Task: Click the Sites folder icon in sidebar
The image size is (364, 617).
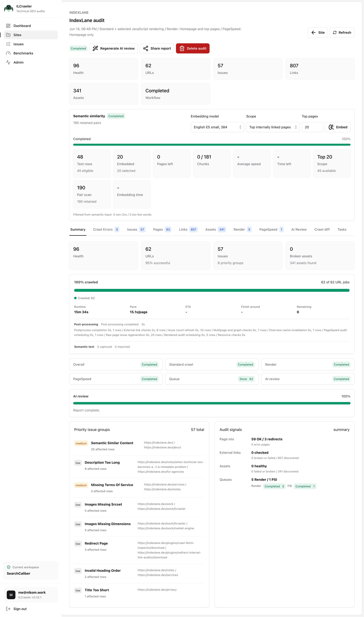Action: pyautogui.click(x=8, y=35)
